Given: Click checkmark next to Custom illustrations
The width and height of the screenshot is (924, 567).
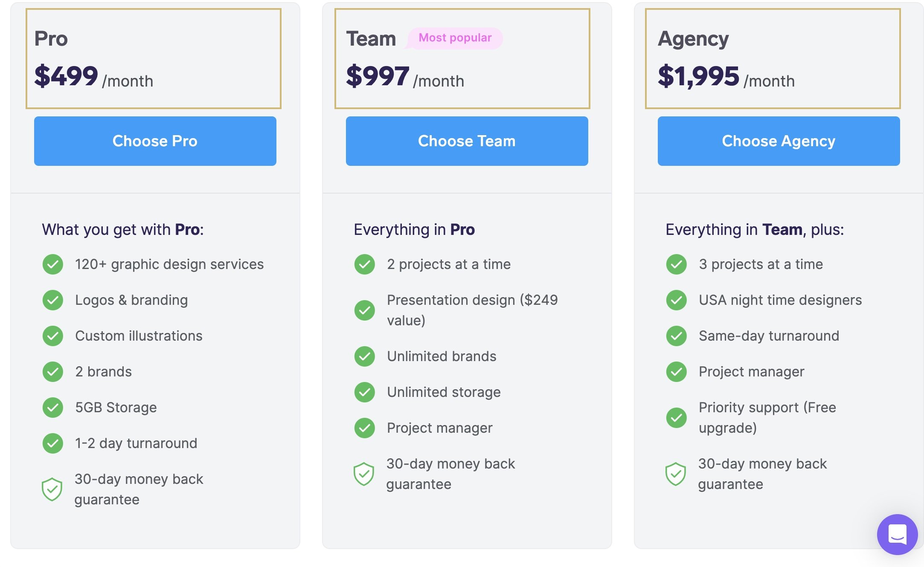Looking at the screenshot, I should [x=53, y=336].
